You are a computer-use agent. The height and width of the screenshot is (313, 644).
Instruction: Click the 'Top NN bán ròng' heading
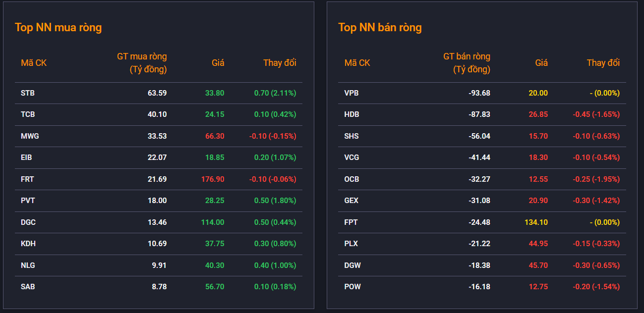[x=380, y=28]
